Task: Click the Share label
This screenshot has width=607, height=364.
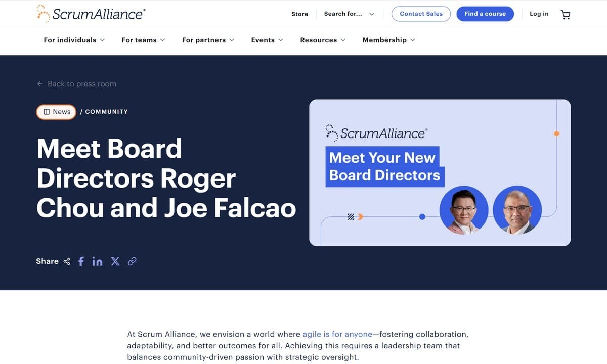Action: [47, 261]
